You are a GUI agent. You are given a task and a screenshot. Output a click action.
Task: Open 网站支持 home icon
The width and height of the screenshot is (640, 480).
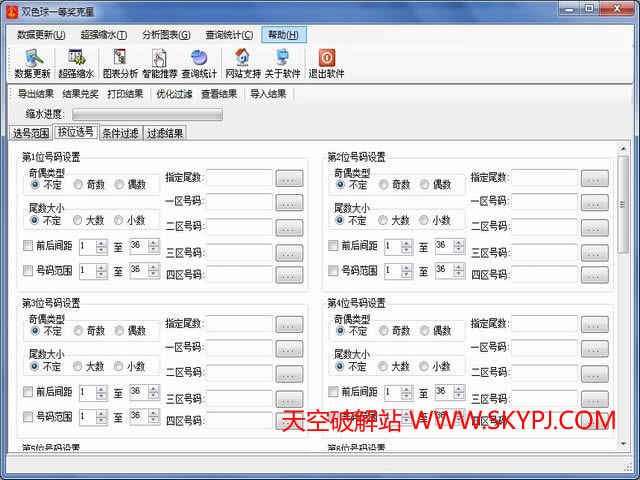[x=242, y=64]
